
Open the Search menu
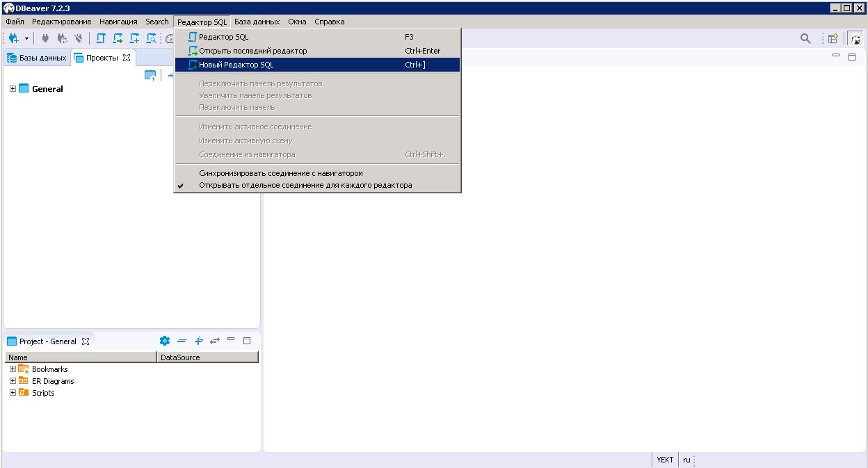click(x=157, y=22)
